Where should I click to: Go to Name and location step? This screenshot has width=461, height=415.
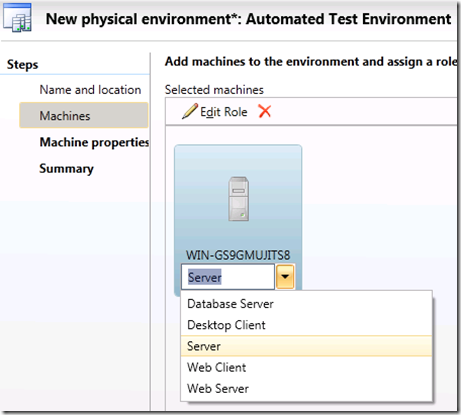[90, 90]
